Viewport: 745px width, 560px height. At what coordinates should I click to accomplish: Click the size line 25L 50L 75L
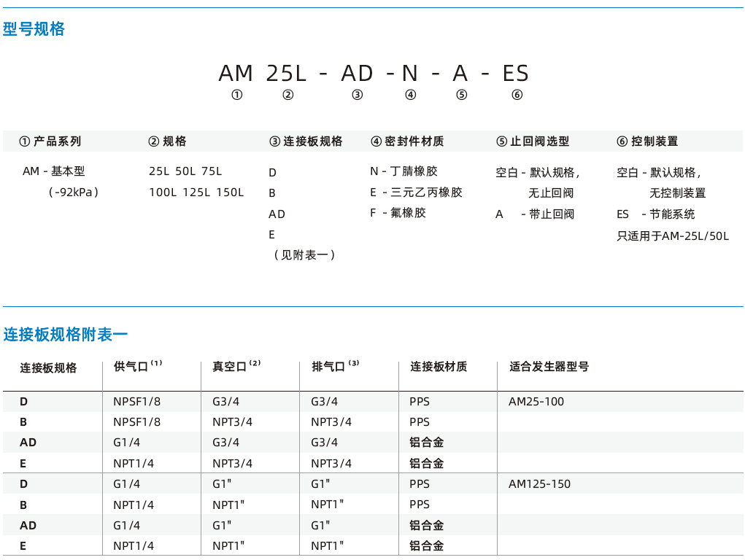pos(185,171)
